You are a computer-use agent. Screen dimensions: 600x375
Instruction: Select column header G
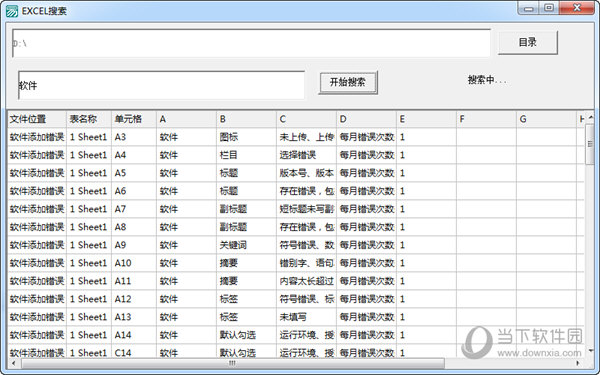[x=546, y=119]
